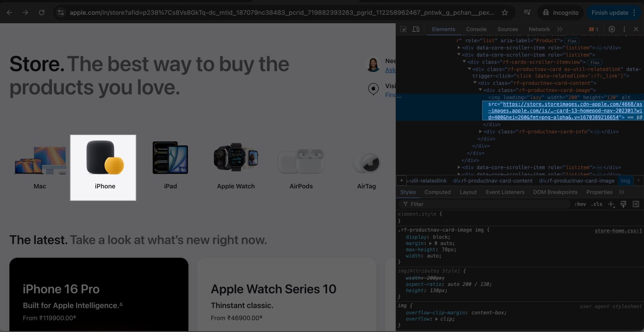Expand the overflow shorthand triangle
644x332 pixels.
coord(436,319)
